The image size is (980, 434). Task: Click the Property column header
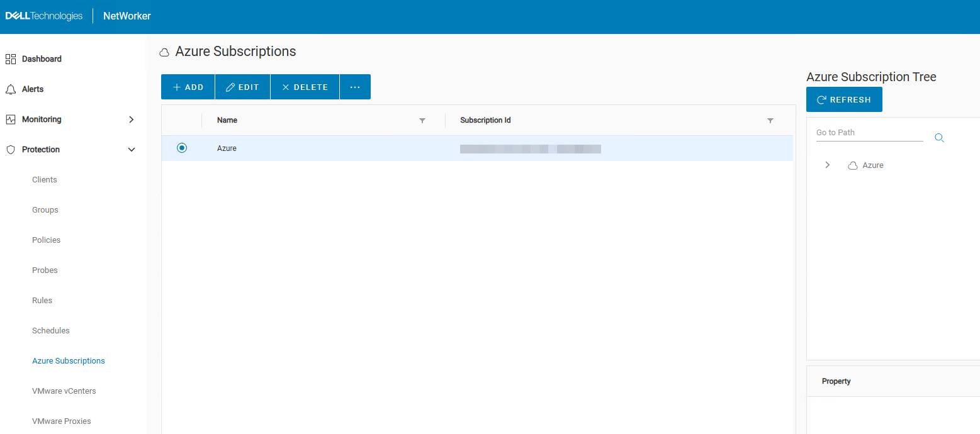pos(836,381)
